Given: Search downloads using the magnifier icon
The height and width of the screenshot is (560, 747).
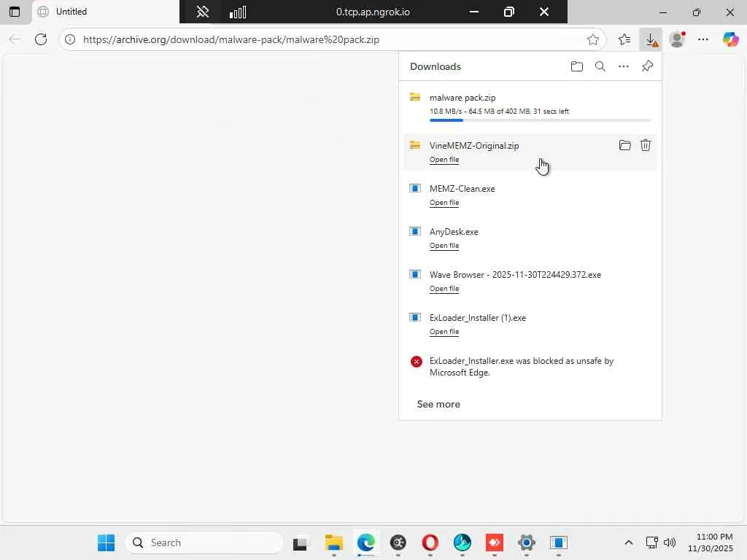Looking at the screenshot, I should pyautogui.click(x=600, y=66).
